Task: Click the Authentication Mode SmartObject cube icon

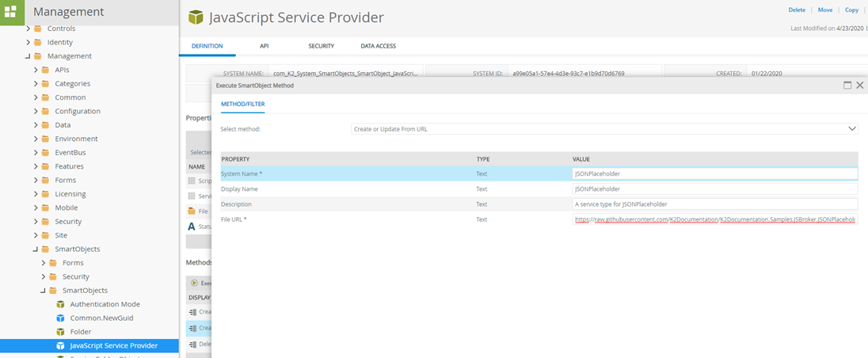Action: 60,304
